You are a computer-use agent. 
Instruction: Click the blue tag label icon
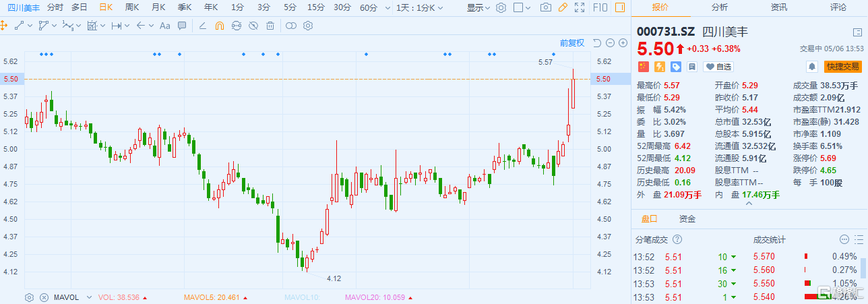[675, 66]
